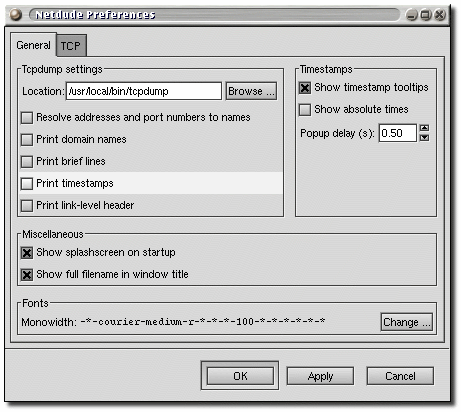
Task: Disable Show timestamp tooltips checkbox
Action: click(x=305, y=88)
